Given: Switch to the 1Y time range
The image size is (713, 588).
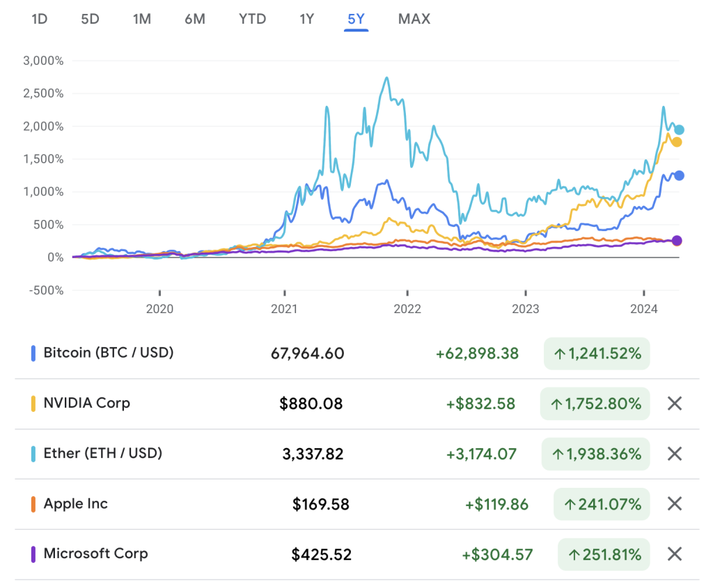Looking at the screenshot, I should pyautogui.click(x=307, y=19).
